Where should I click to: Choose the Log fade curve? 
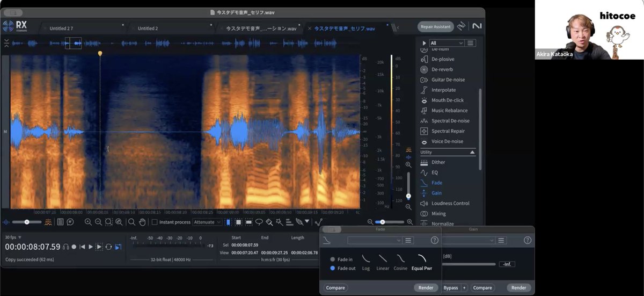click(x=366, y=262)
